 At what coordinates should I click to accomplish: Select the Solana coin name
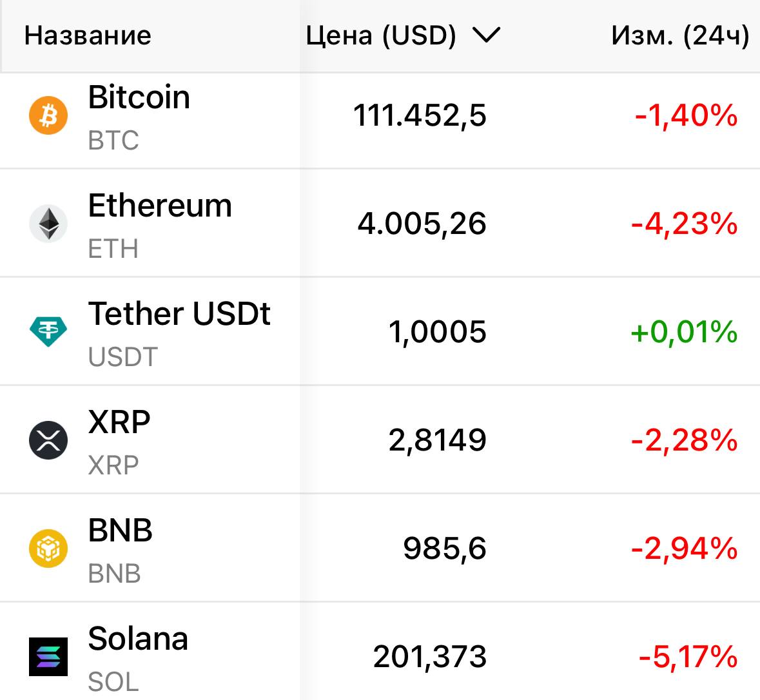coord(138,639)
